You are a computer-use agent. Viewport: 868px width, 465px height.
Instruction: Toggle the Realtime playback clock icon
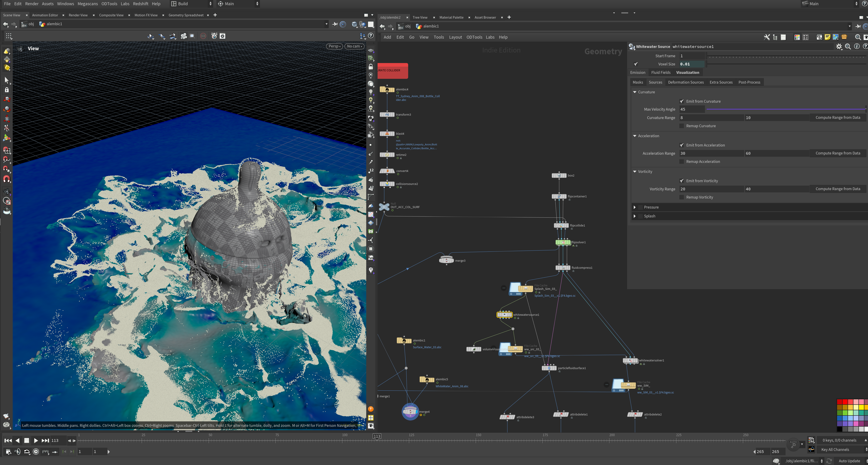click(36, 452)
